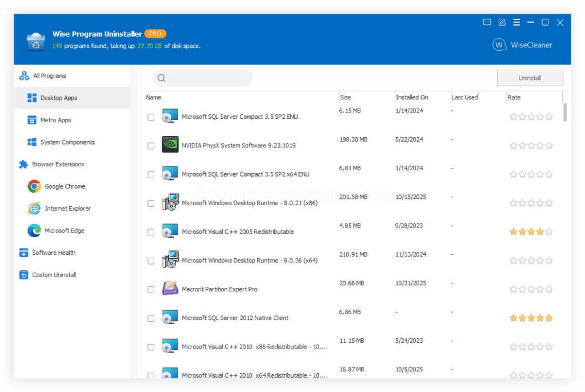
Task: Click the 198.30 MB size value
Action: coord(353,139)
